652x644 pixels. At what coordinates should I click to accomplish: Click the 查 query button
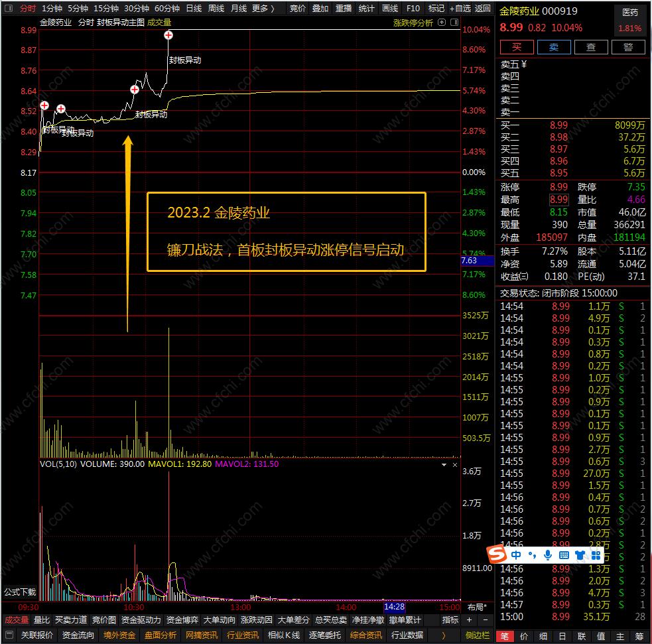[591, 47]
